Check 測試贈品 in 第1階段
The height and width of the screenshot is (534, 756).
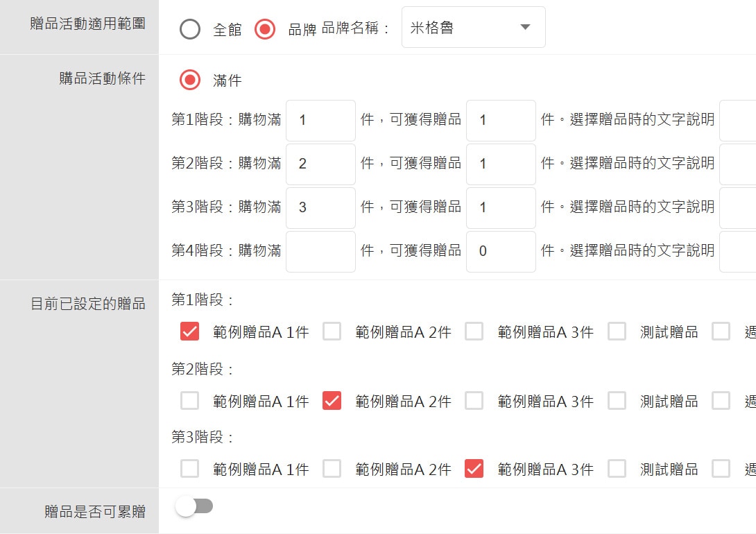pos(617,331)
